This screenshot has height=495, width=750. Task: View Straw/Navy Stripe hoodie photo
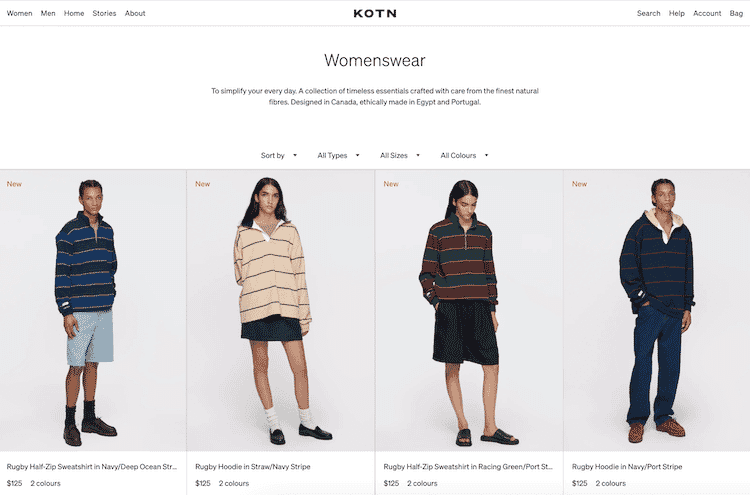click(280, 310)
